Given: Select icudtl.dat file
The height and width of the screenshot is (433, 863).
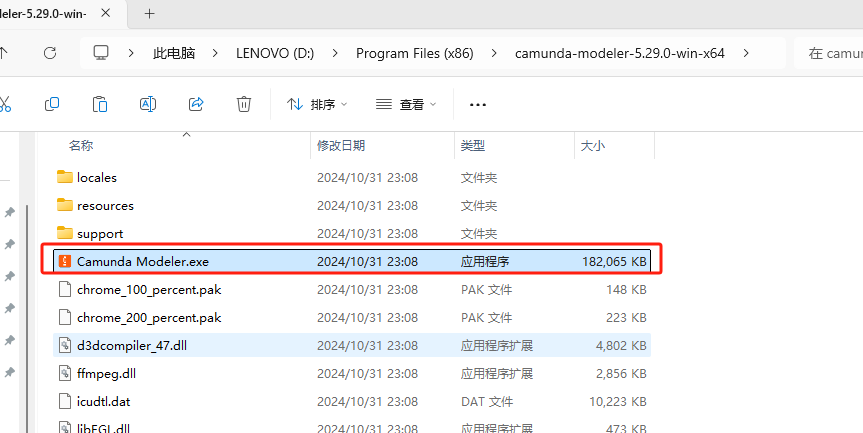Looking at the screenshot, I should [352, 402].
